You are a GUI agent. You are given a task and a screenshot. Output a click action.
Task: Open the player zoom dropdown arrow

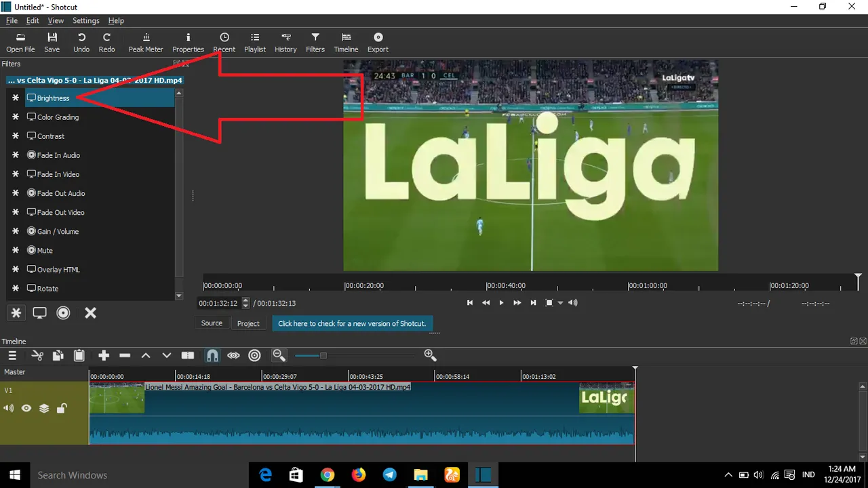560,303
